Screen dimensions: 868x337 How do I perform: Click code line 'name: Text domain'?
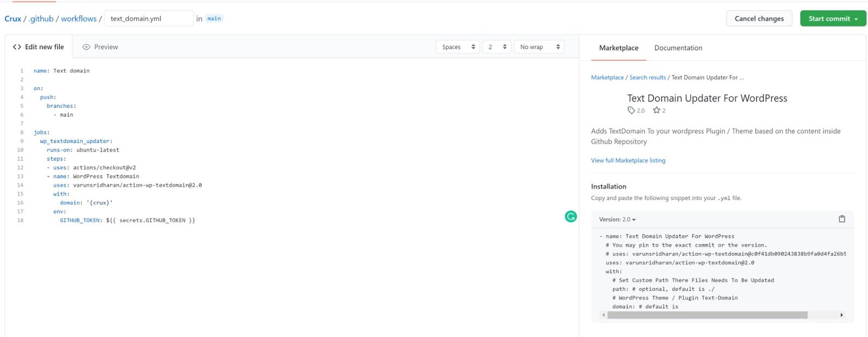coord(61,71)
